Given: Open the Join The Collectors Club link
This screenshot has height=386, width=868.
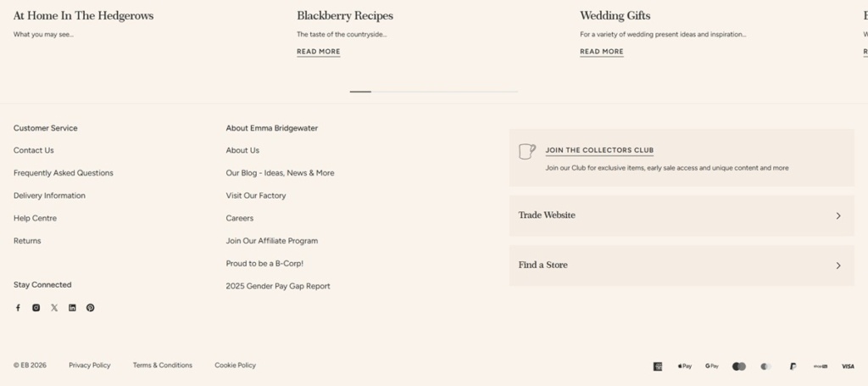Looking at the screenshot, I should pyautogui.click(x=599, y=150).
